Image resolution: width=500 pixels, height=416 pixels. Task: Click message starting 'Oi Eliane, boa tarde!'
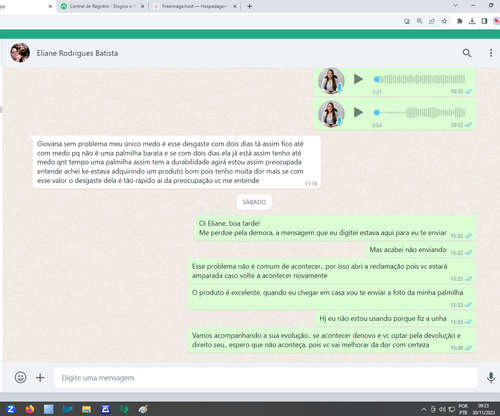point(335,228)
